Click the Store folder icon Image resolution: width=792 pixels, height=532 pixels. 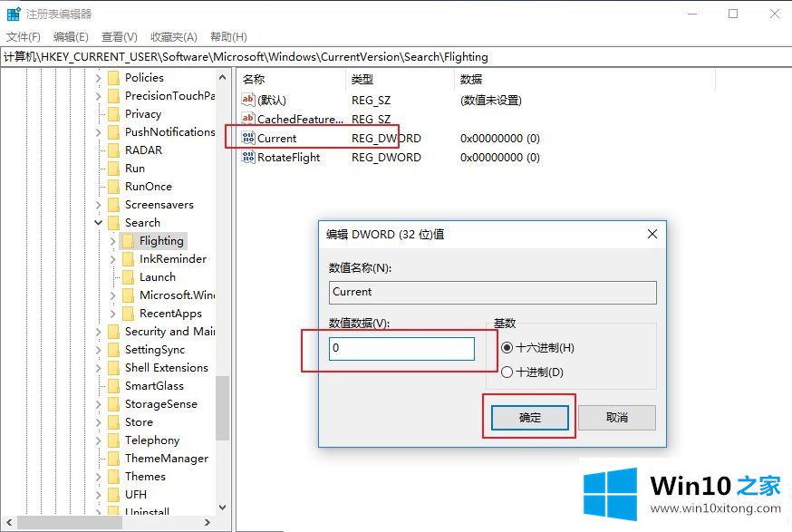(x=114, y=421)
